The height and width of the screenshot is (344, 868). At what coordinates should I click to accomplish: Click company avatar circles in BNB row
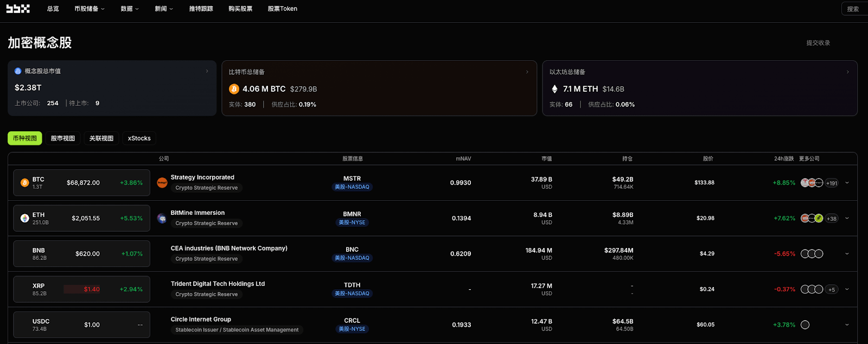point(812,254)
